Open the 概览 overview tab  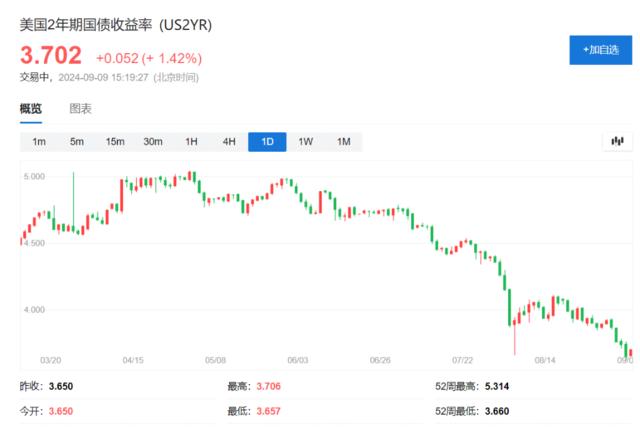coord(31,109)
